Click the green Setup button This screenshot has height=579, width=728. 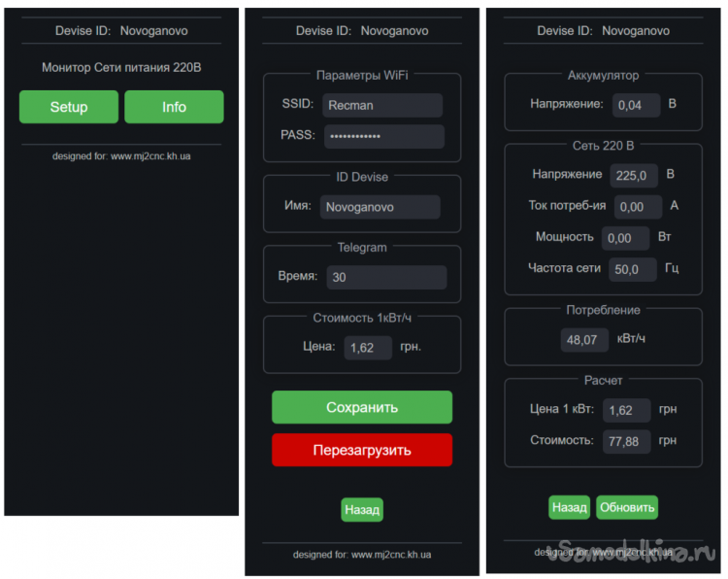[x=69, y=107]
